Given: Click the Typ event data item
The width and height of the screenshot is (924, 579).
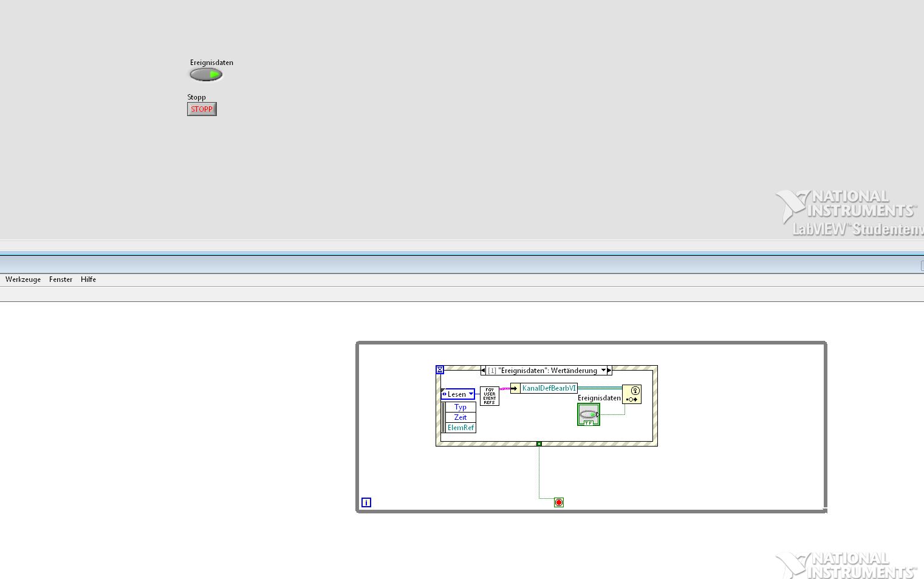Looking at the screenshot, I should tap(460, 407).
